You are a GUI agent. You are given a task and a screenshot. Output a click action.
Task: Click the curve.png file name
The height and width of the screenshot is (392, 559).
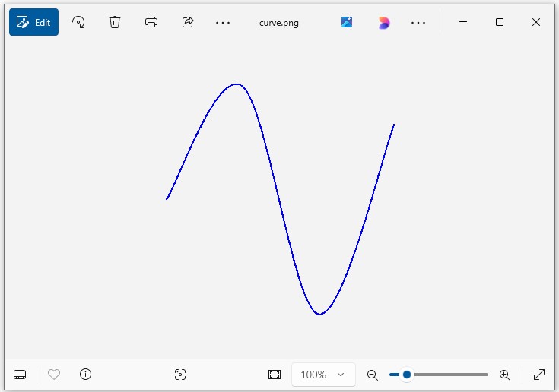279,23
